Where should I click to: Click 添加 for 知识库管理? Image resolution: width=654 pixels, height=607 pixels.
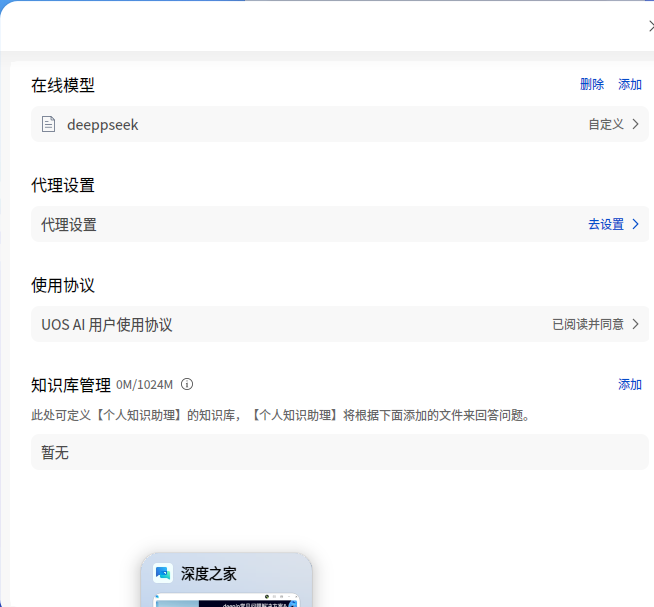click(x=630, y=385)
